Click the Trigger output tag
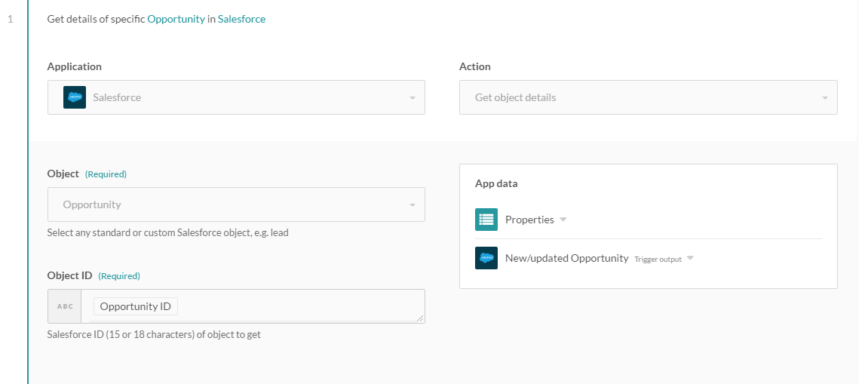Screen dimensions: 868x384 [658, 260]
